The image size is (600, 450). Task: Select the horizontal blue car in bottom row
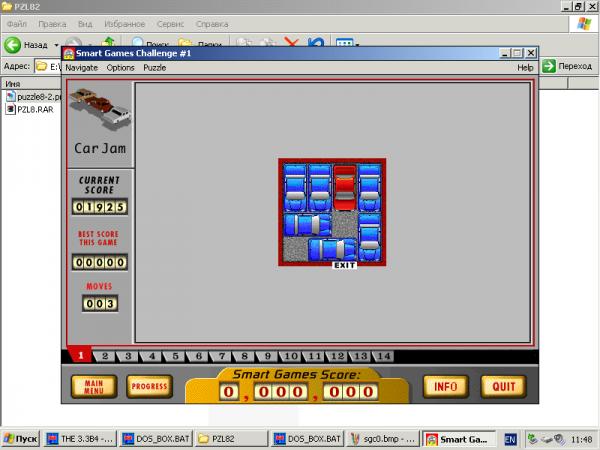click(333, 249)
